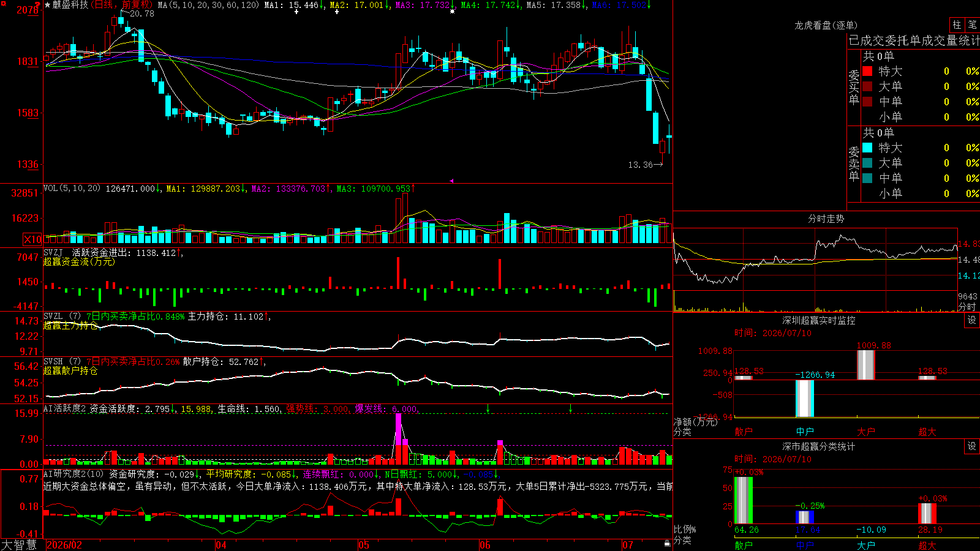Click the 龙虎看盘(逐单) panel title
Viewport: 980px width, 551px height.
click(826, 25)
